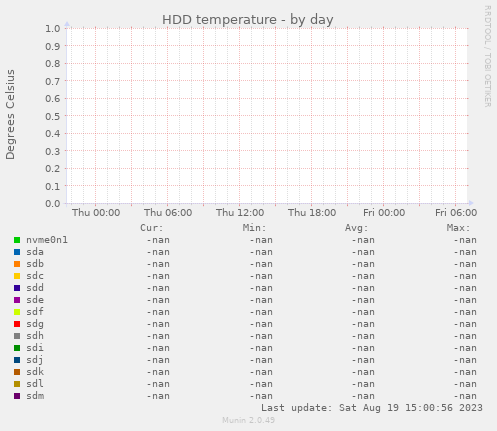Select the sdh legend label

pos(35,336)
